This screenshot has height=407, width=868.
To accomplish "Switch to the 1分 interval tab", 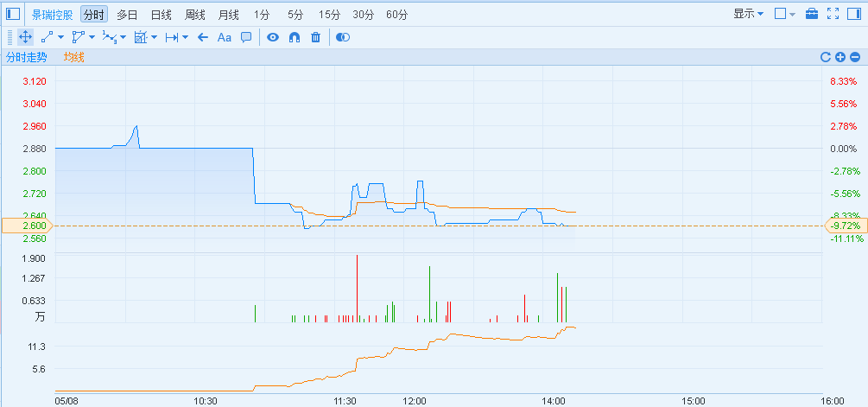I will point(262,15).
